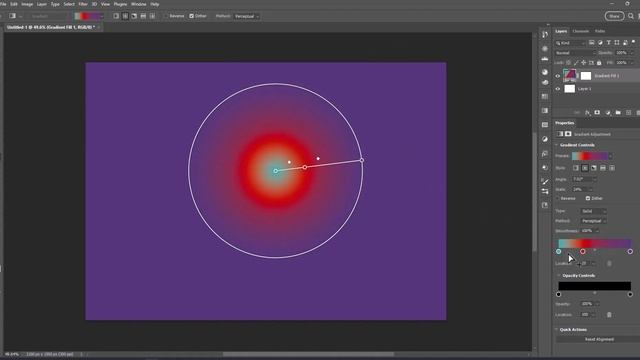Lock image pixels brush icon
Image resolution: width=640 pixels, height=360 pixels.
[576, 62]
